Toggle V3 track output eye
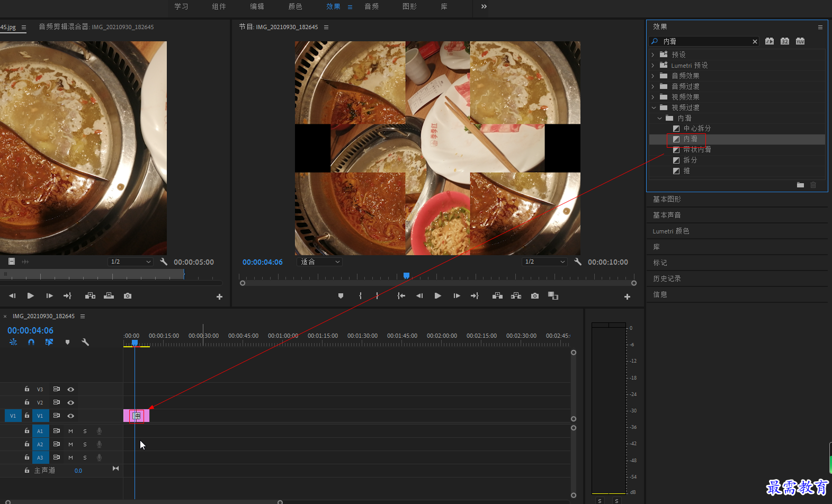Viewport: 832px width, 504px height. tap(70, 389)
